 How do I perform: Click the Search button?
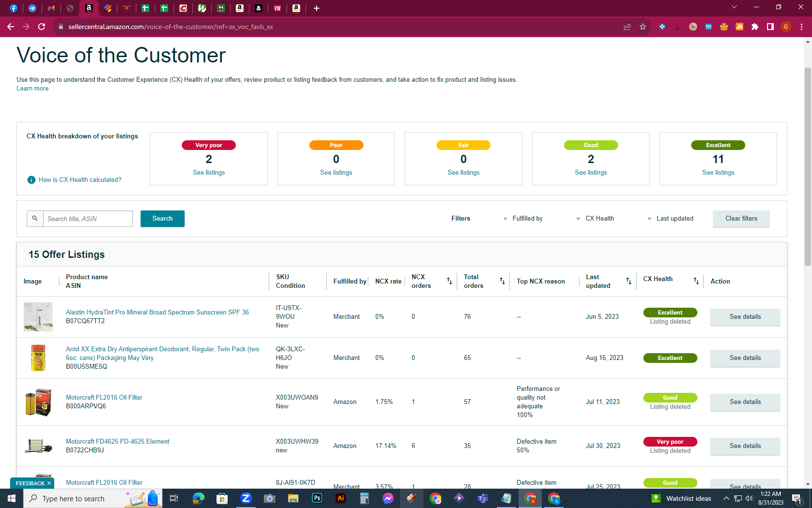point(162,219)
